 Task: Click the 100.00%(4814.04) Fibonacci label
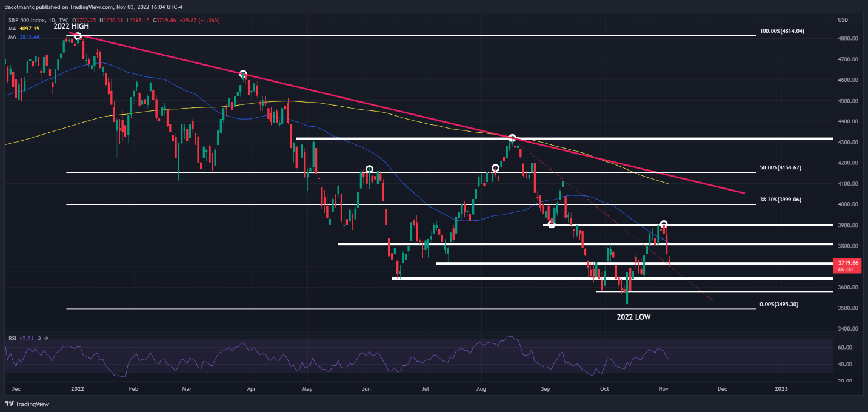tap(782, 30)
